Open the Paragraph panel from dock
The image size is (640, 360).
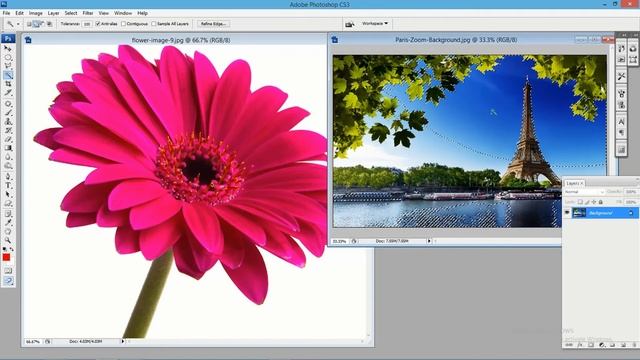(621, 133)
